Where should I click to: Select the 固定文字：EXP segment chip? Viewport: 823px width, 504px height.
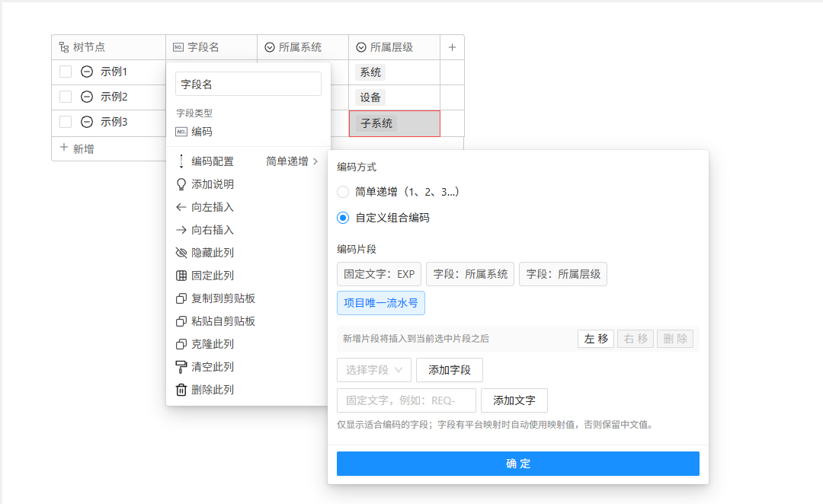[379, 274]
